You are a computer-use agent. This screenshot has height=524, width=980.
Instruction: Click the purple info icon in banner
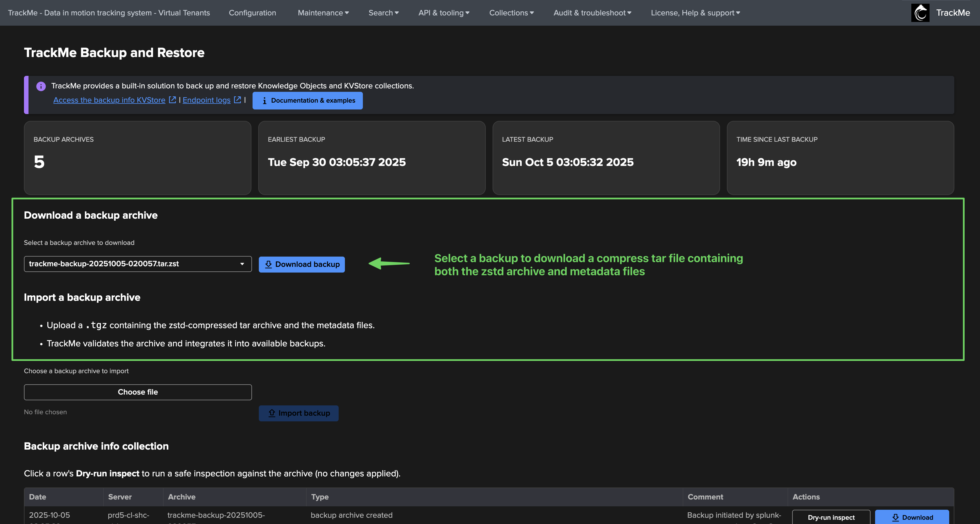tap(41, 86)
